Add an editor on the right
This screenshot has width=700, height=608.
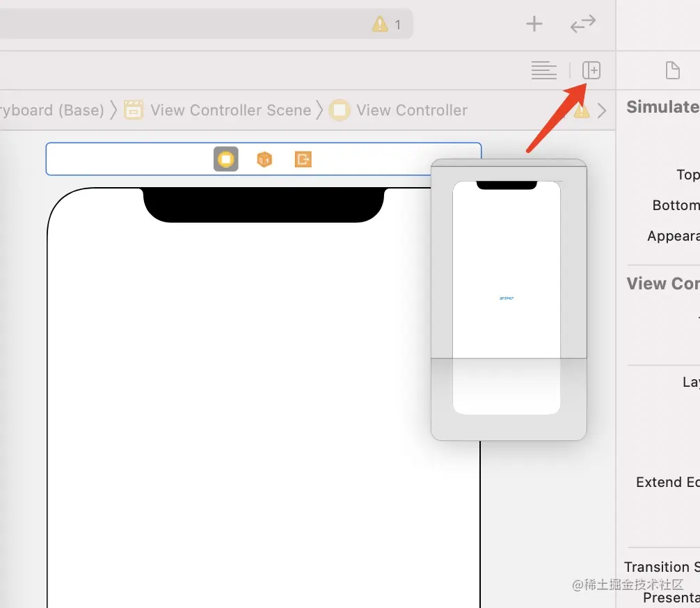(591, 70)
